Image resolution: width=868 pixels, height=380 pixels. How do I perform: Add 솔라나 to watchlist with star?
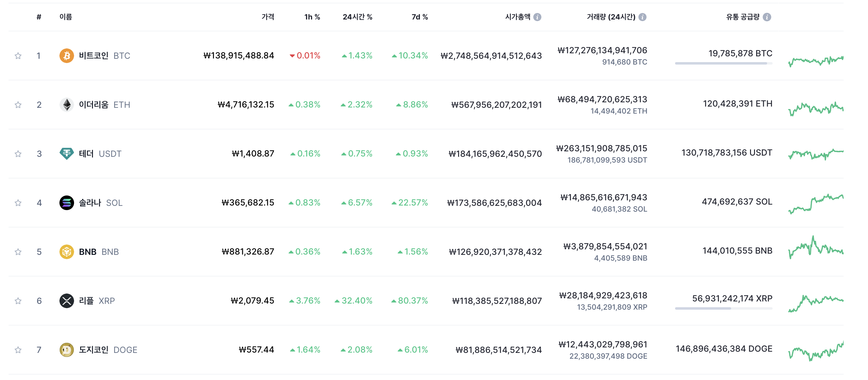(x=18, y=202)
